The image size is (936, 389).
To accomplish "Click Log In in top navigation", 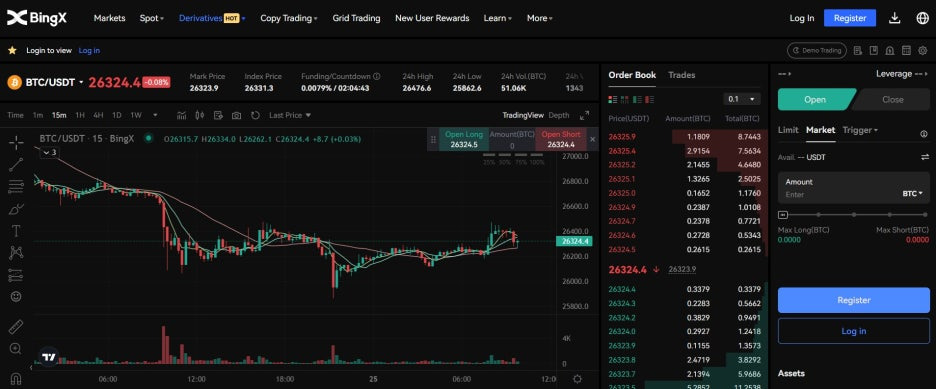I will click(802, 18).
